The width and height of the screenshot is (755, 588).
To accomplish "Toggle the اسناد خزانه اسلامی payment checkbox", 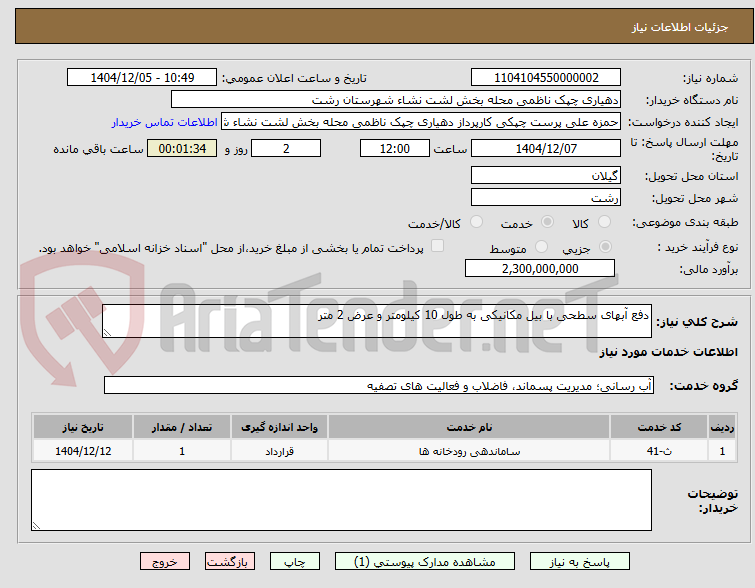I will click(x=437, y=246).
